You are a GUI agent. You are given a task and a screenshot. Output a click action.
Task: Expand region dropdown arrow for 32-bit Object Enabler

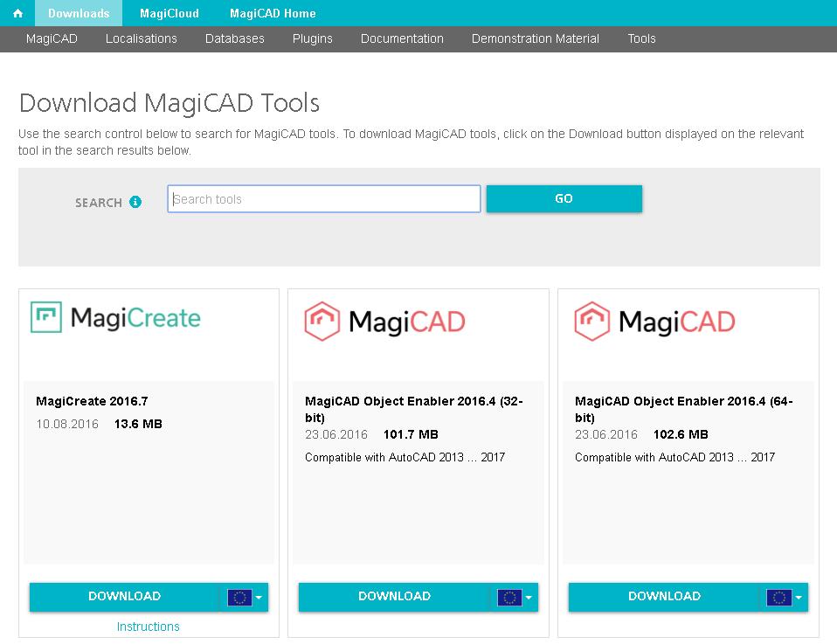click(x=529, y=598)
